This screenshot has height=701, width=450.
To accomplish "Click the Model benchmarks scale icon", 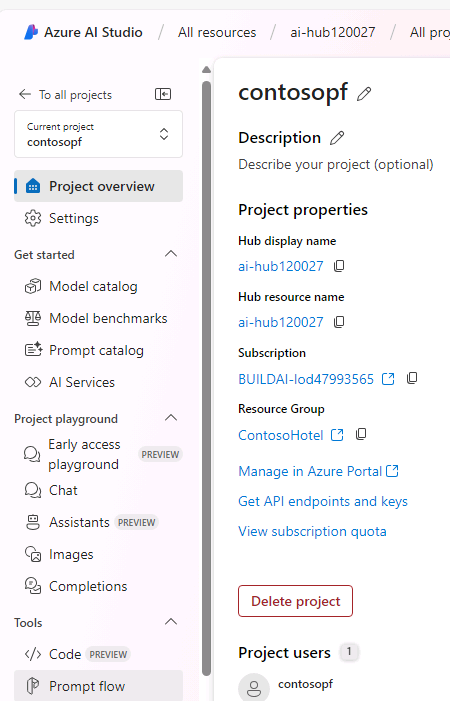I will (33, 318).
